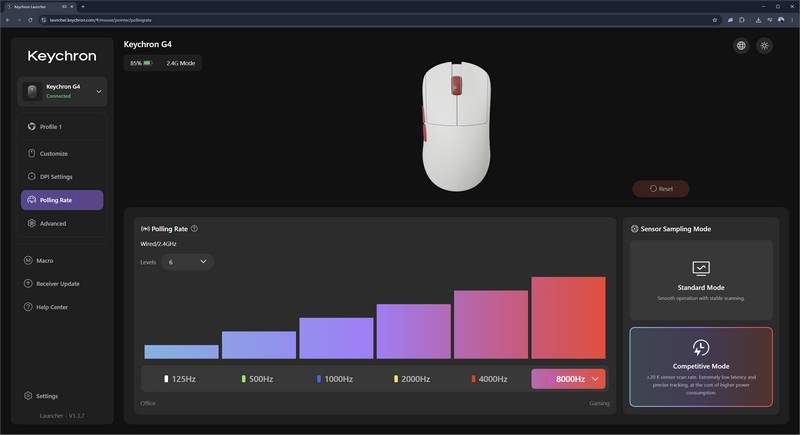The height and width of the screenshot is (435, 800).
Task: Click the Launcher - V1.3.7 version text
Action: point(62,416)
